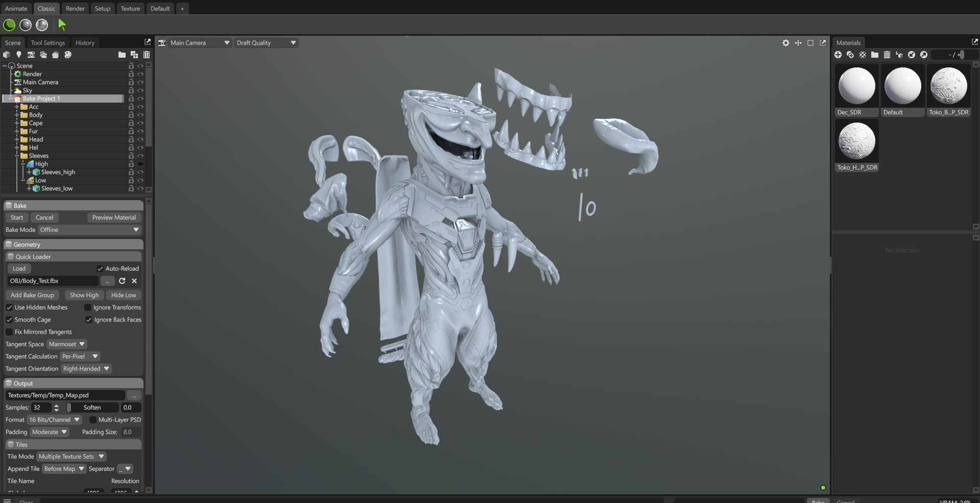Click the Soften slider in Output section
Viewport: 980px width, 503px height.
92,408
